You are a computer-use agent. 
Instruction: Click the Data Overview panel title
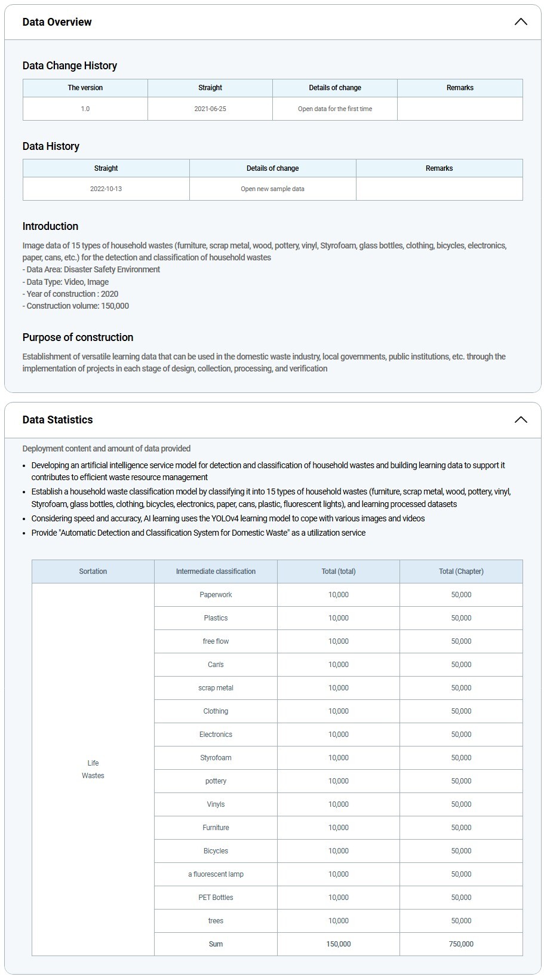coord(57,22)
